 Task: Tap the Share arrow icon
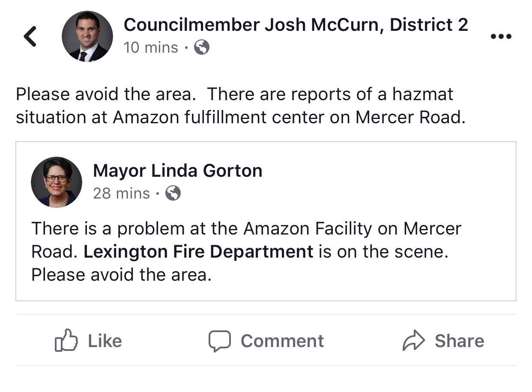tap(413, 341)
